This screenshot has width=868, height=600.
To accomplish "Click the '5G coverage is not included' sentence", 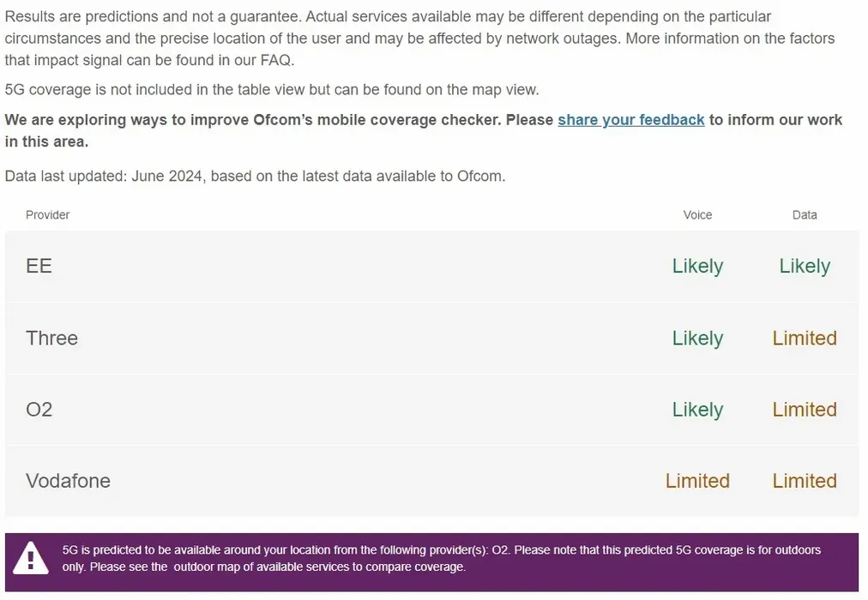I will tap(271, 90).
